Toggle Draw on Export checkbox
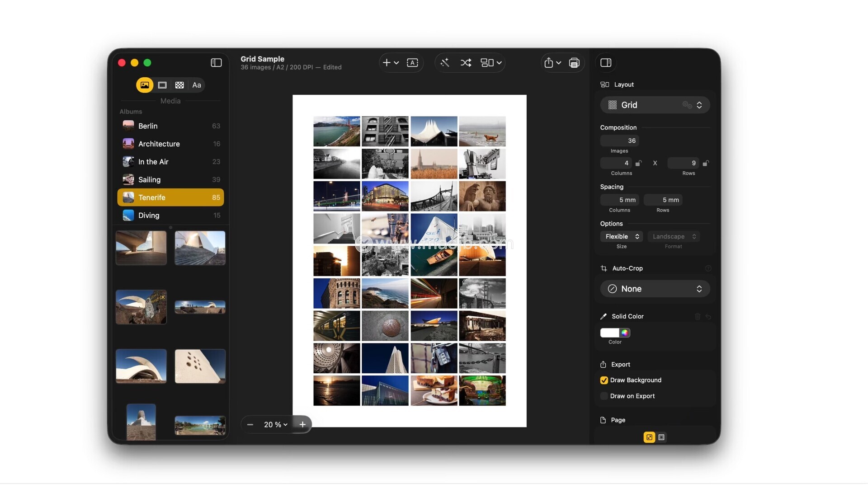868x488 pixels. pyautogui.click(x=604, y=396)
